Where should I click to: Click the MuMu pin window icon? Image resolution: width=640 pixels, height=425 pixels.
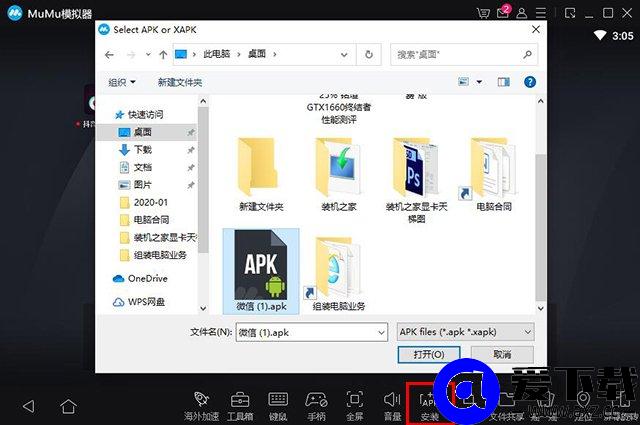click(x=570, y=13)
